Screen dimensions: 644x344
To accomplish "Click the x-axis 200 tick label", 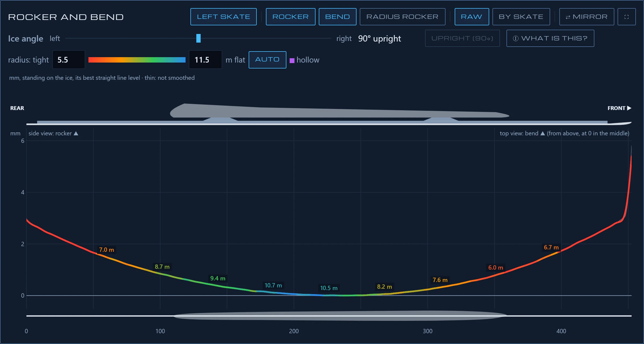I will 294,331.
